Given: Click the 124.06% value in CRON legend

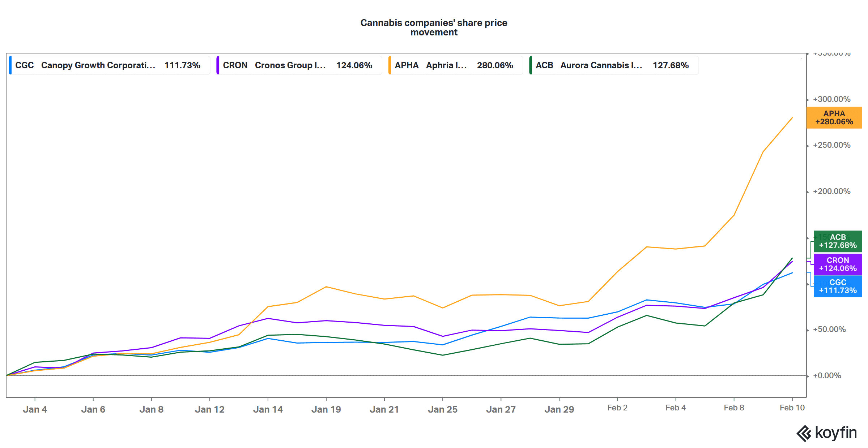Looking at the screenshot, I should click(x=354, y=65).
